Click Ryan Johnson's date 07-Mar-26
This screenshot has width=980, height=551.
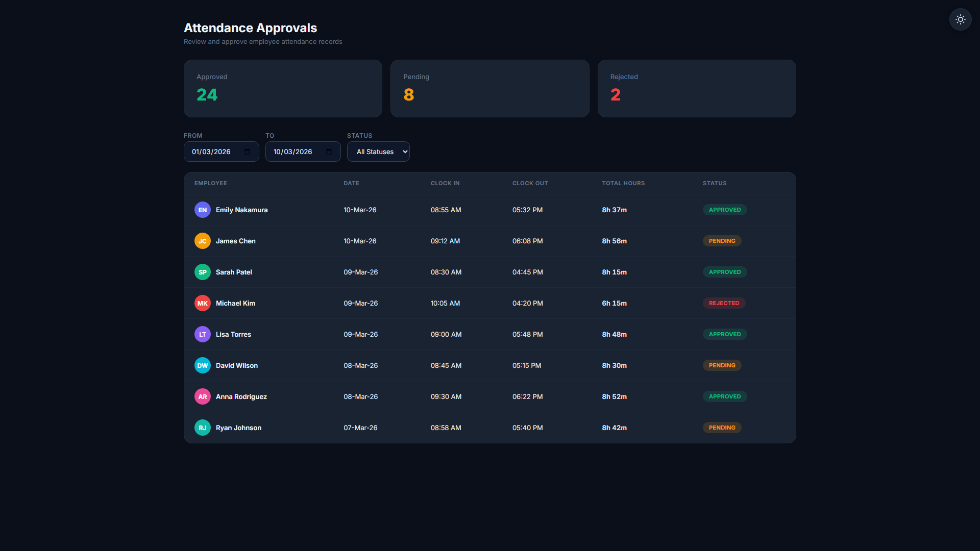[x=360, y=428]
